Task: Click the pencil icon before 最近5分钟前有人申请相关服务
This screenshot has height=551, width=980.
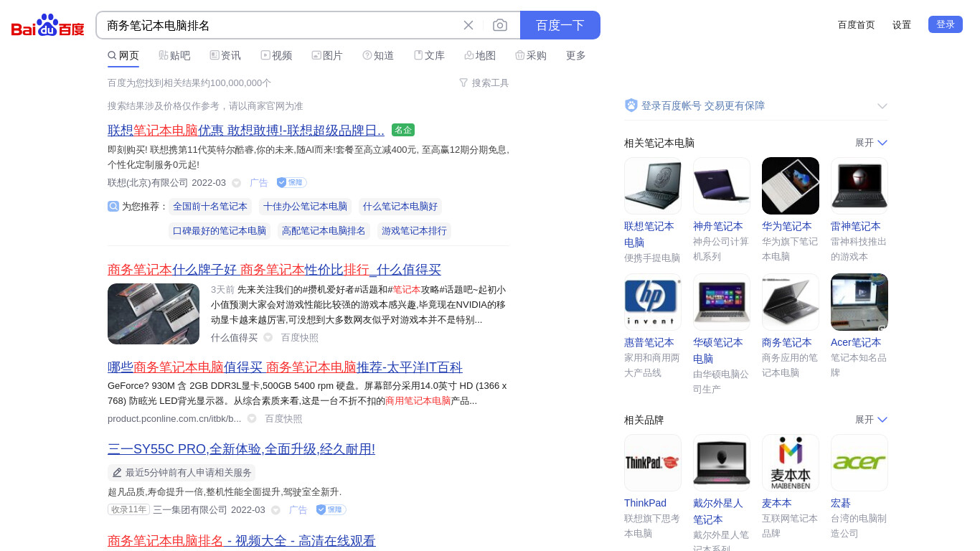Action: point(117,473)
